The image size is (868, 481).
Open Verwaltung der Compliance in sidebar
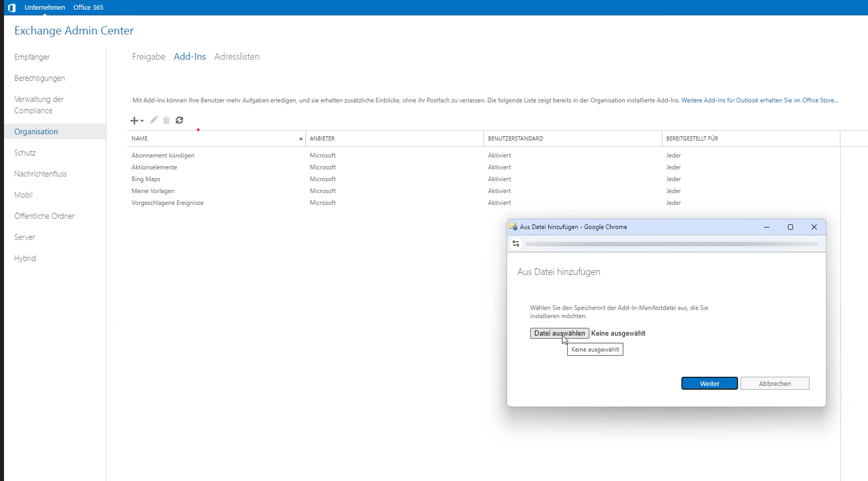coord(39,105)
